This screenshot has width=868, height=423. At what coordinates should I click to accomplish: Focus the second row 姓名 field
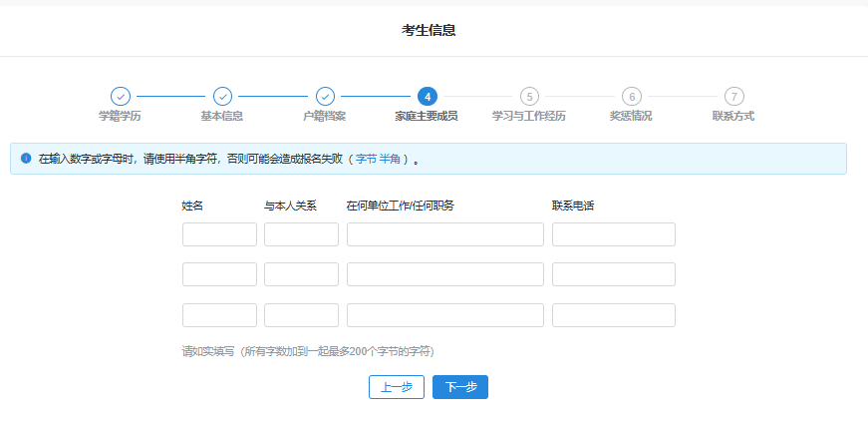tap(220, 274)
